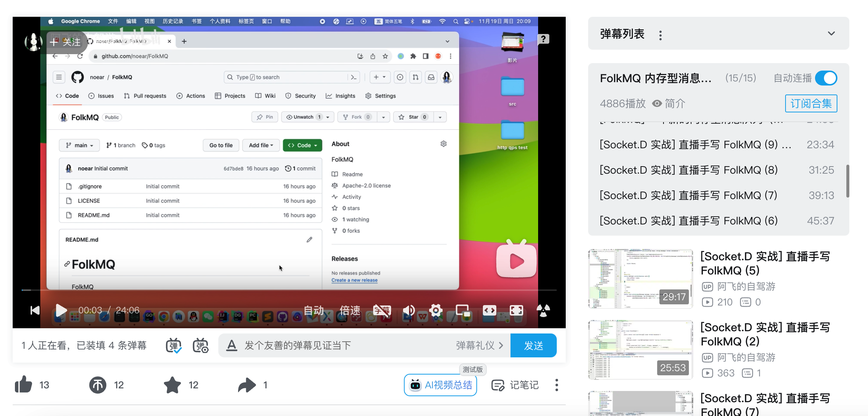868x416 pixels.
Task: Open 记笔记 note-taking
Action: point(515,385)
